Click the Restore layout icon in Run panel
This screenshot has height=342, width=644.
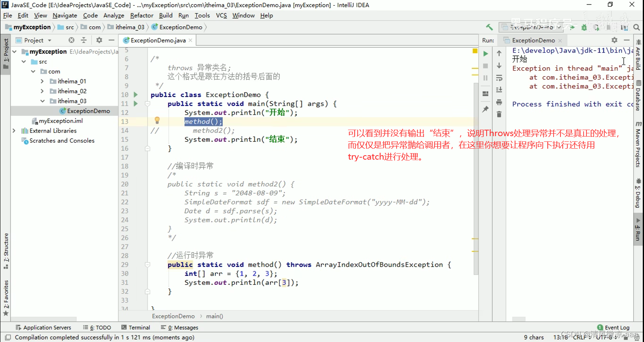[x=485, y=94]
